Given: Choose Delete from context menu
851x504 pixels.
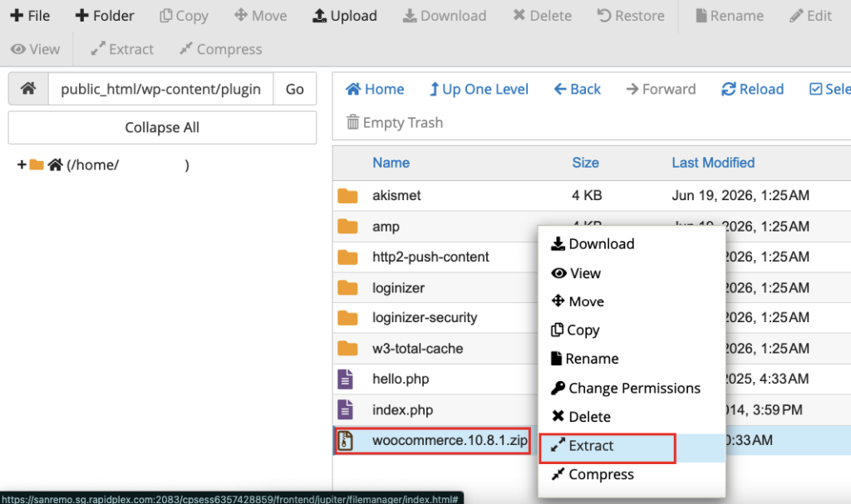Looking at the screenshot, I should (x=581, y=417).
